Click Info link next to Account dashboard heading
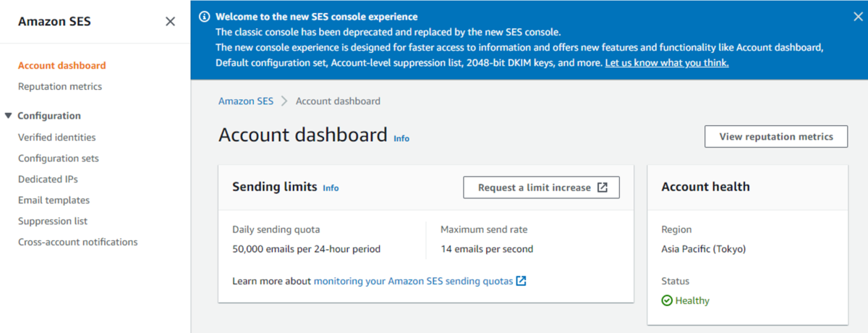This screenshot has width=868, height=333. pyautogui.click(x=401, y=138)
